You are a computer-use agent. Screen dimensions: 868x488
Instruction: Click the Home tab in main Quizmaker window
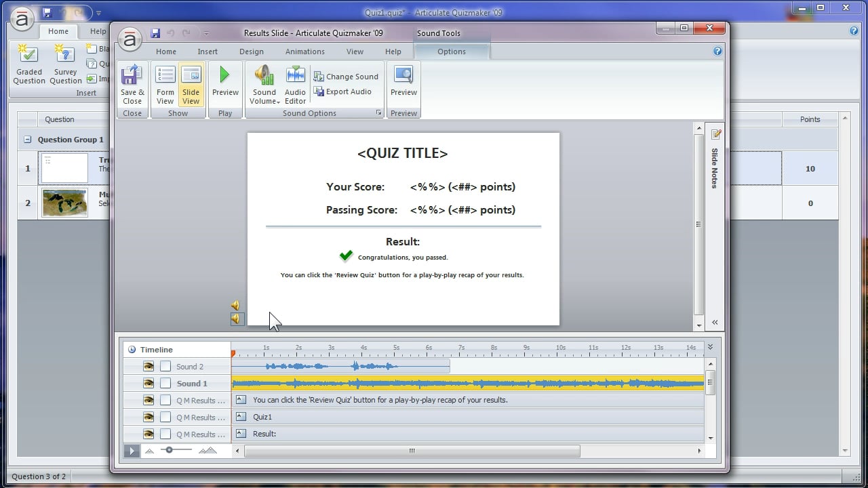click(58, 31)
